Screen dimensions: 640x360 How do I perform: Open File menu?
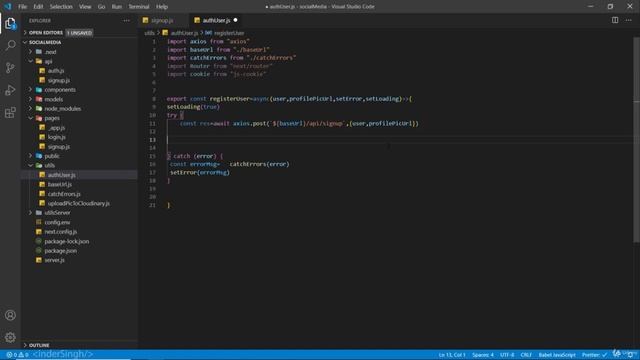[22, 7]
